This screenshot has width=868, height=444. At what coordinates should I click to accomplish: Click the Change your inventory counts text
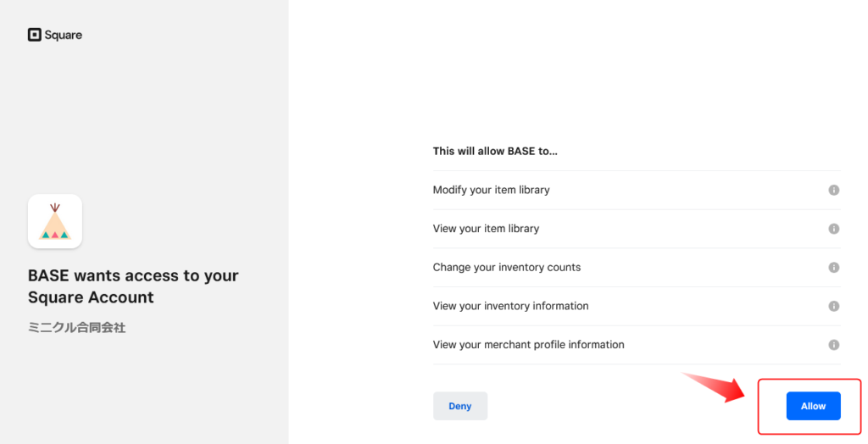[x=506, y=267]
